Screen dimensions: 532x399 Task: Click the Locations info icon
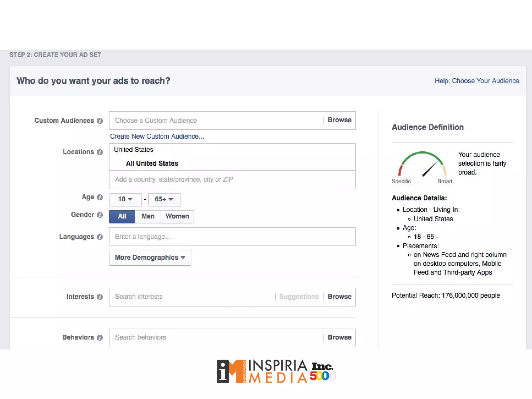click(100, 152)
